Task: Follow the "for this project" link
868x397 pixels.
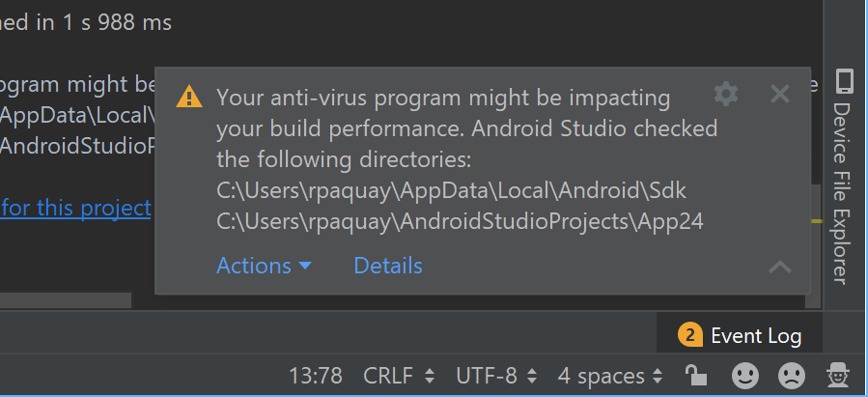Action: point(75,208)
